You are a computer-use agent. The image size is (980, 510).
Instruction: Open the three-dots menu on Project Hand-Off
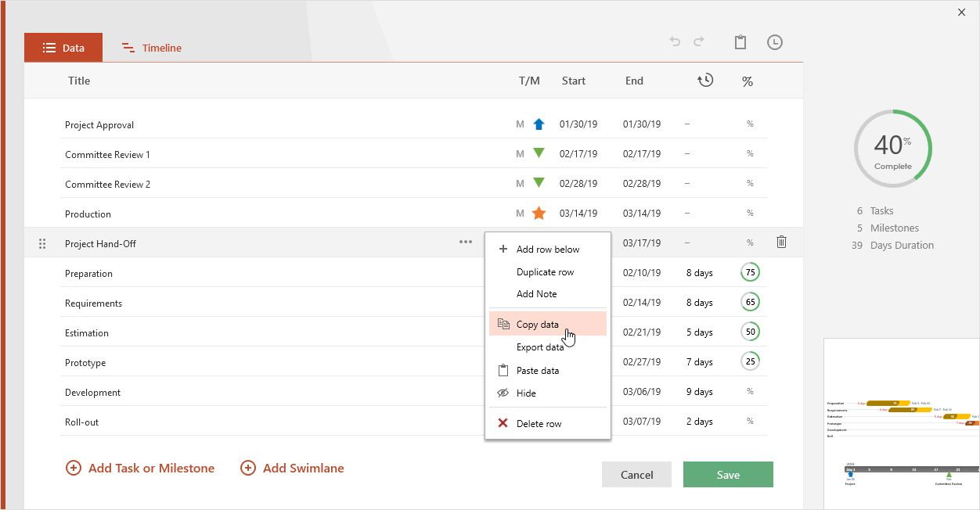point(466,242)
